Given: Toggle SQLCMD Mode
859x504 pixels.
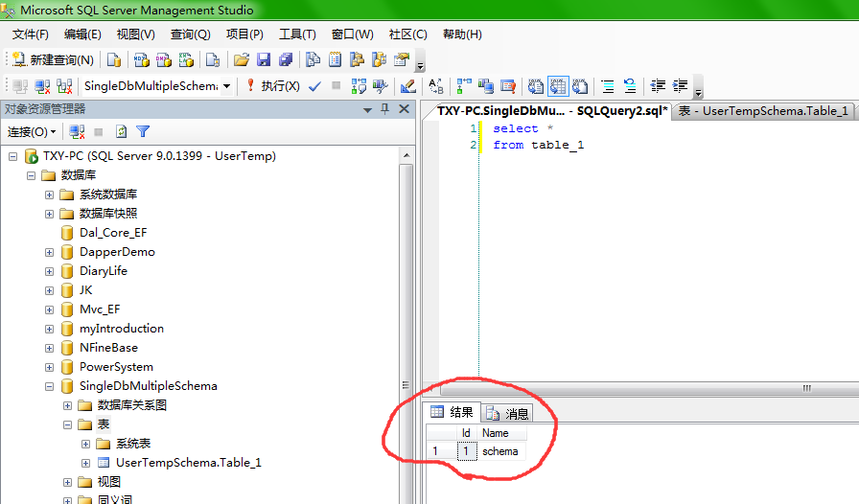Looking at the screenshot, I should coord(508,86).
